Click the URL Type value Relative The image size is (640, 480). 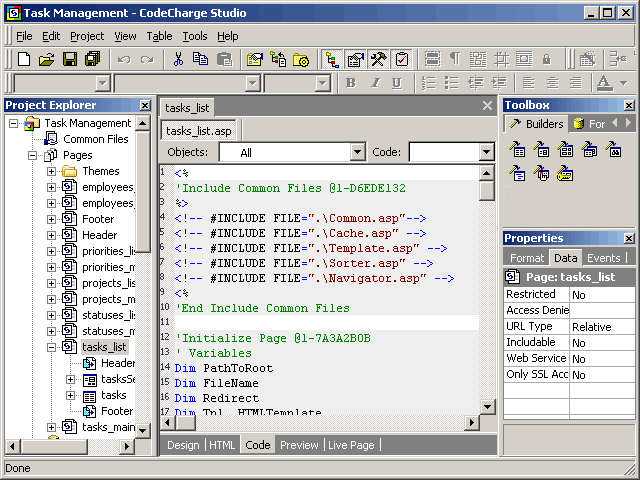[602, 327]
